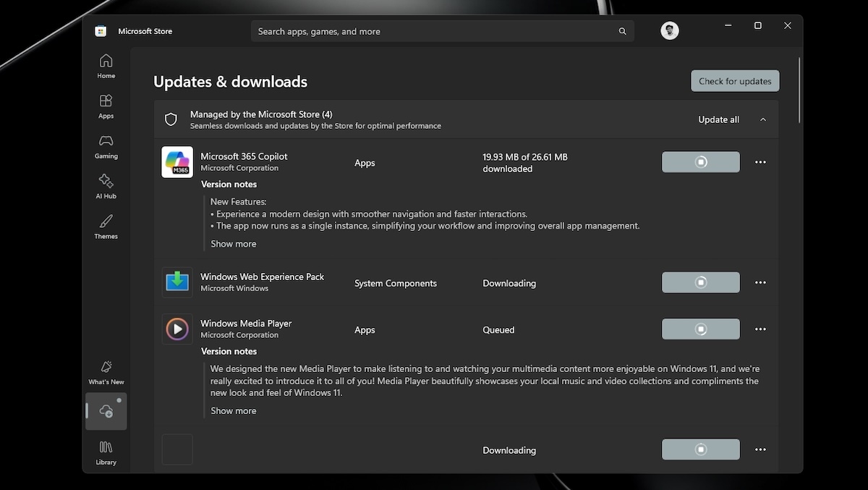Click Check for updates button

(735, 81)
